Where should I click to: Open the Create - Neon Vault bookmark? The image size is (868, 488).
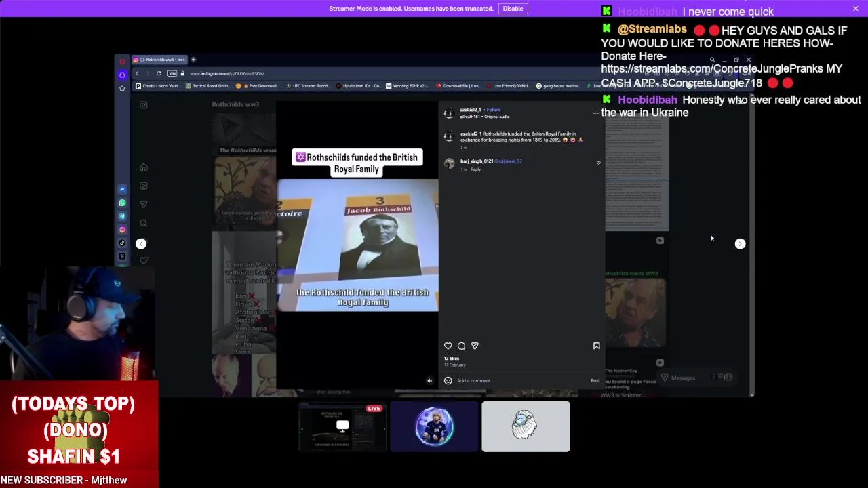158,86
